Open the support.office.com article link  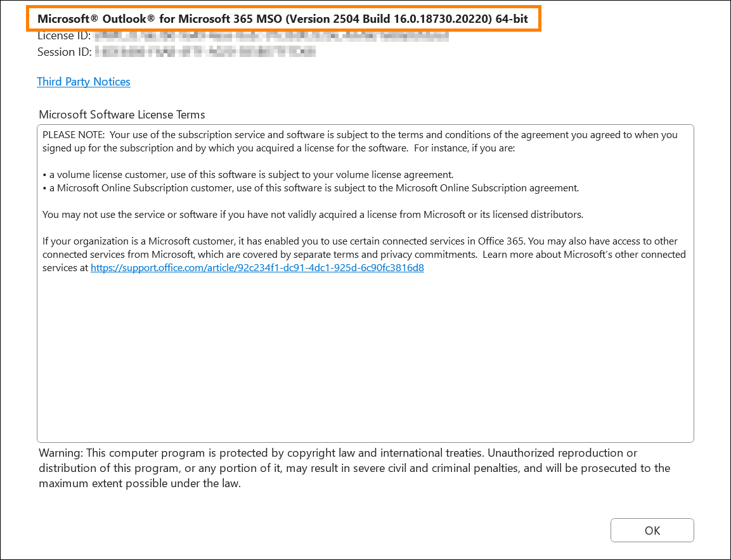pyautogui.click(x=257, y=268)
